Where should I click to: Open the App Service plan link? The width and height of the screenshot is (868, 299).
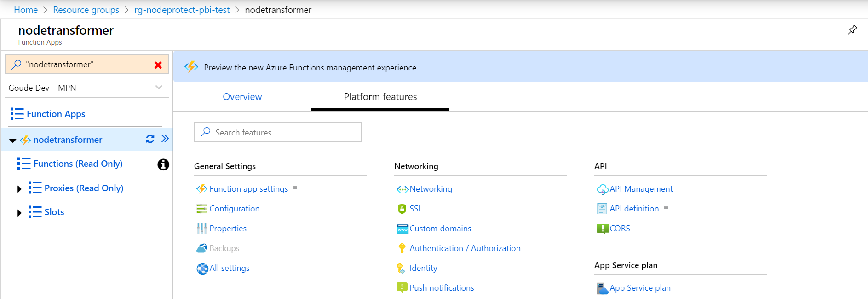[x=640, y=288]
